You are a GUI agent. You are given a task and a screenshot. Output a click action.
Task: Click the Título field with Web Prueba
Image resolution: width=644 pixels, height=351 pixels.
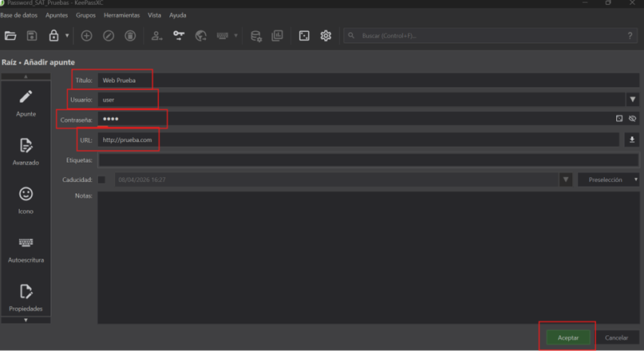[x=368, y=80]
